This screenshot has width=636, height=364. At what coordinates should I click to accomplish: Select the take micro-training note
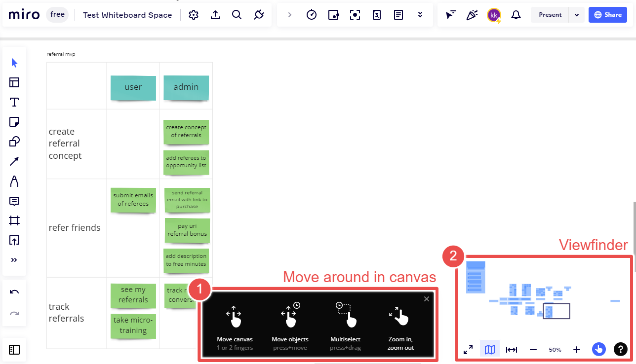pyautogui.click(x=133, y=326)
